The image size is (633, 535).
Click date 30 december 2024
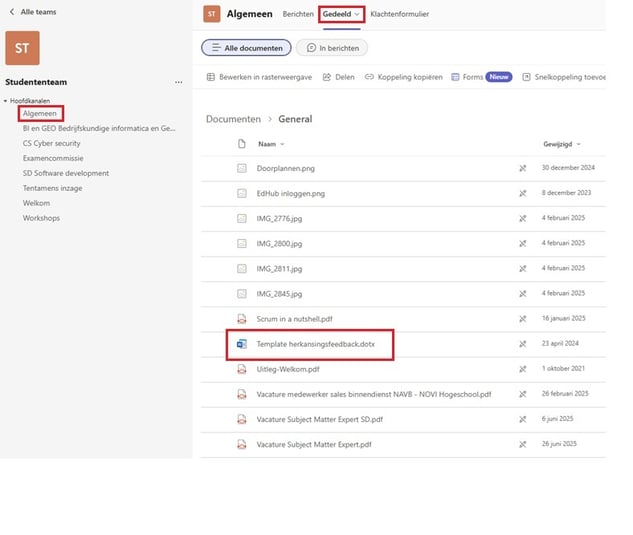(x=568, y=168)
